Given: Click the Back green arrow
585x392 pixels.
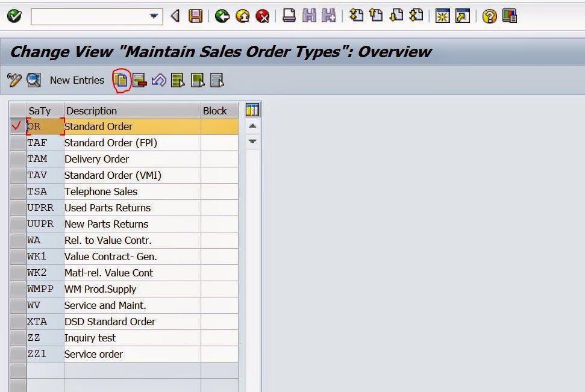Looking at the screenshot, I should point(222,17).
